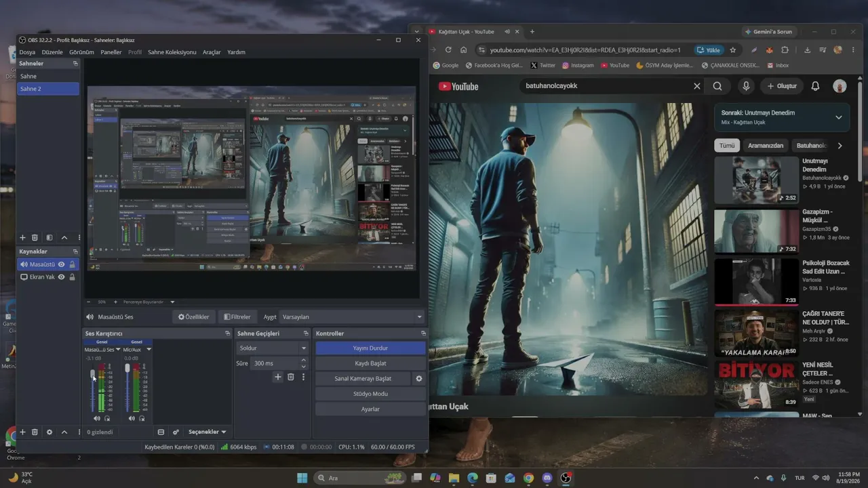
Task: Click Sanal Kamerayı Başlat button
Action: [363, 378]
